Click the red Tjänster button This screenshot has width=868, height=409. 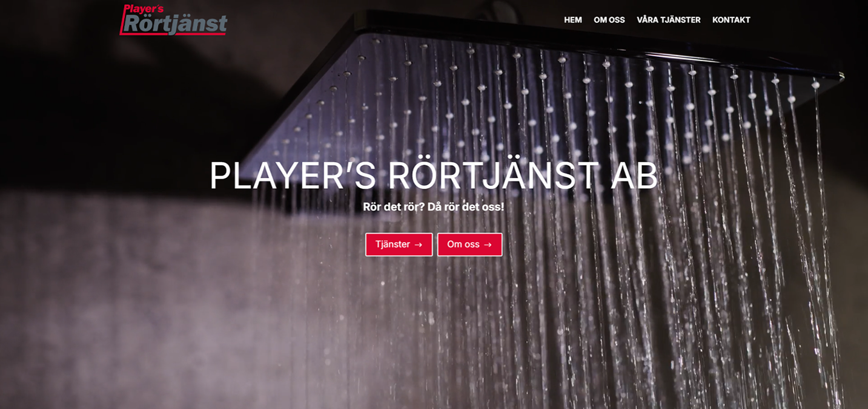pos(399,244)
